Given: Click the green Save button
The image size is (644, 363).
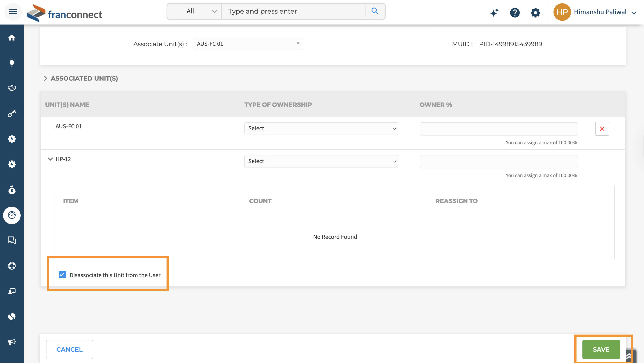Looking at the screenshot, I should (601, 349).
